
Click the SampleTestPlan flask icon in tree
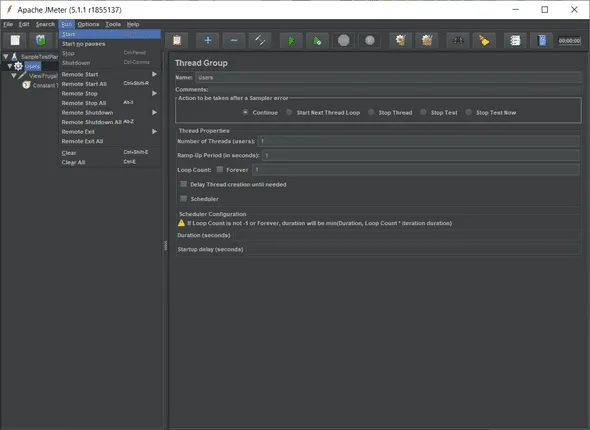pyautogui.click(x=14, y=57)
